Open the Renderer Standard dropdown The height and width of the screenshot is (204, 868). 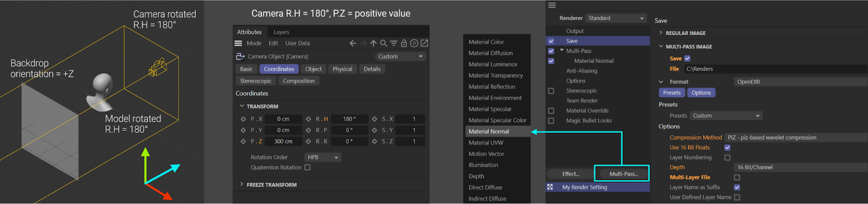(x=616, y=18)
